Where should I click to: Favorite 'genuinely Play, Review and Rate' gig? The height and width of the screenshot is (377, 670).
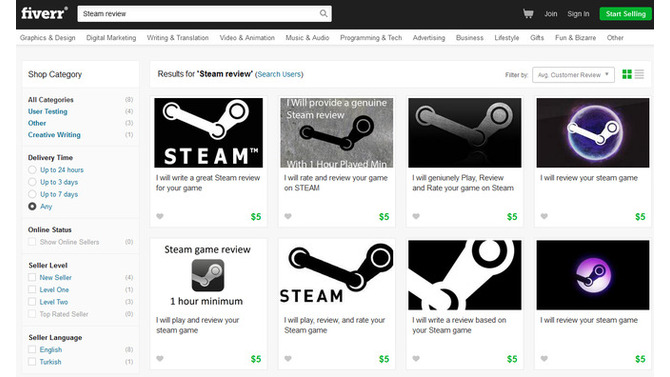pos(416,216)
